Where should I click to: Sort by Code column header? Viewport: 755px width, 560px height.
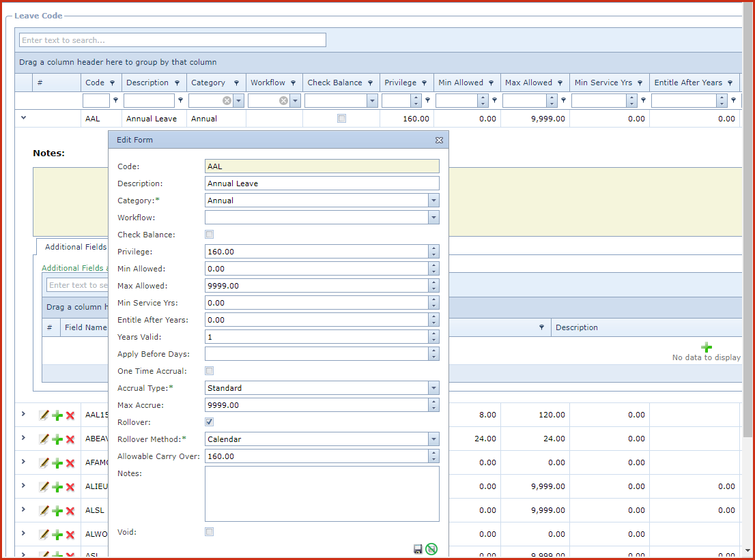coord(95,83)
